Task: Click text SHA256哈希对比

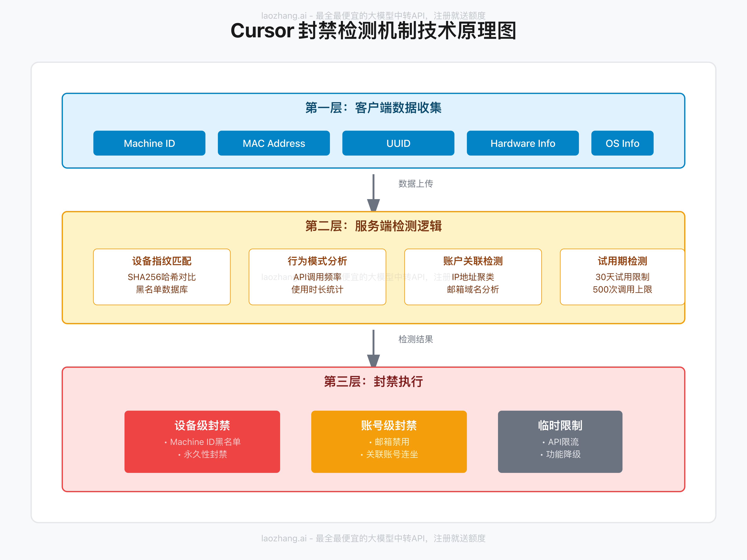Action: point(162,277)
